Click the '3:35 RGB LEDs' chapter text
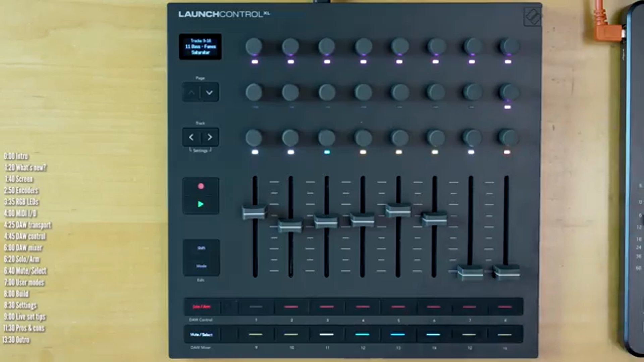The width and height of the screenshot is (644, 362). point(21,202)
